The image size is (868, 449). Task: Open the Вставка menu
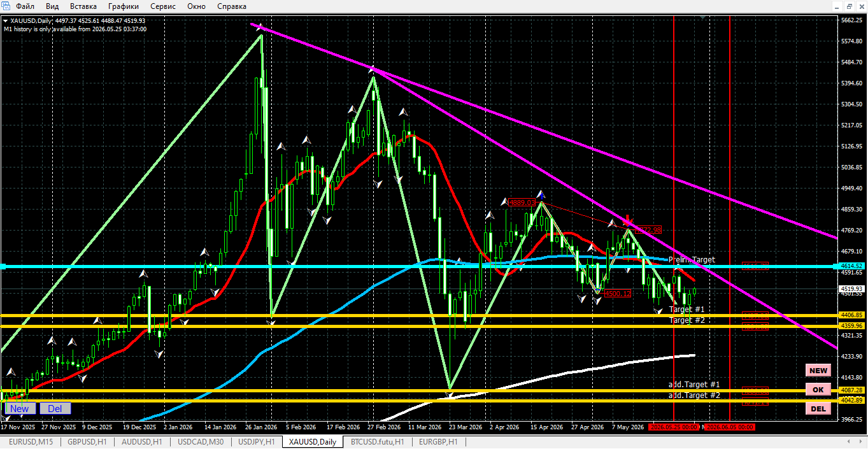83,6
